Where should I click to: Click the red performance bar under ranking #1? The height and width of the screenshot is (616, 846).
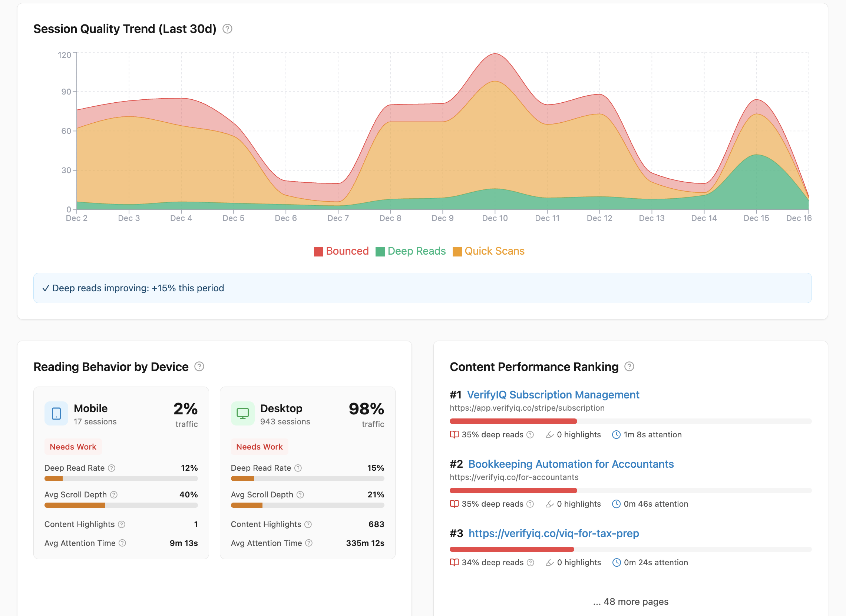[x=513, y=421]
